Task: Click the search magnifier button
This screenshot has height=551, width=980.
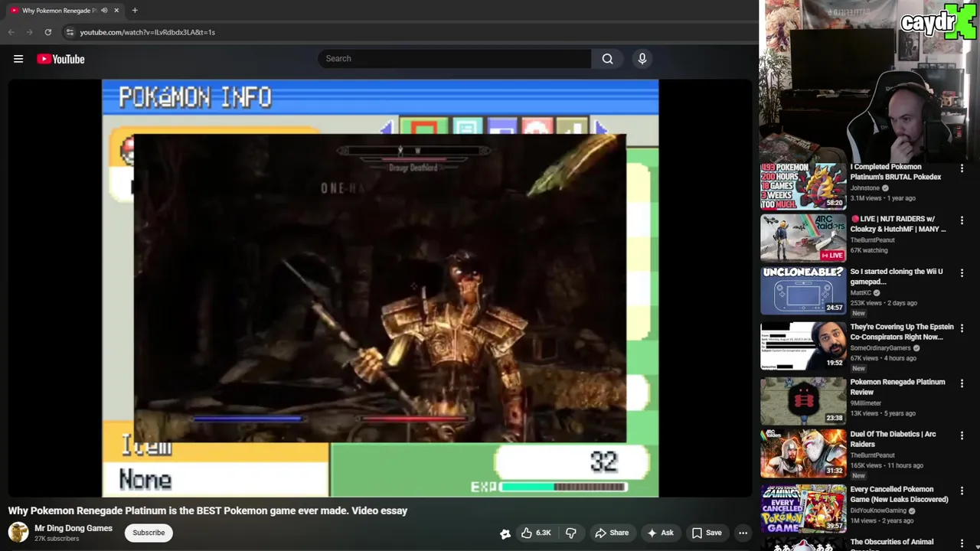Action: pyautogui.click(x=607, y=59)
